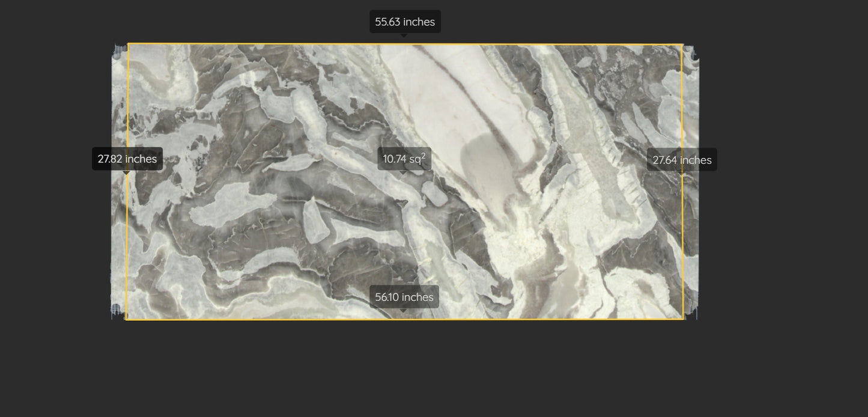868x417 pixels.
Task: Click slab strip right of the yellow outline
Action: click(x=691, y=240)
